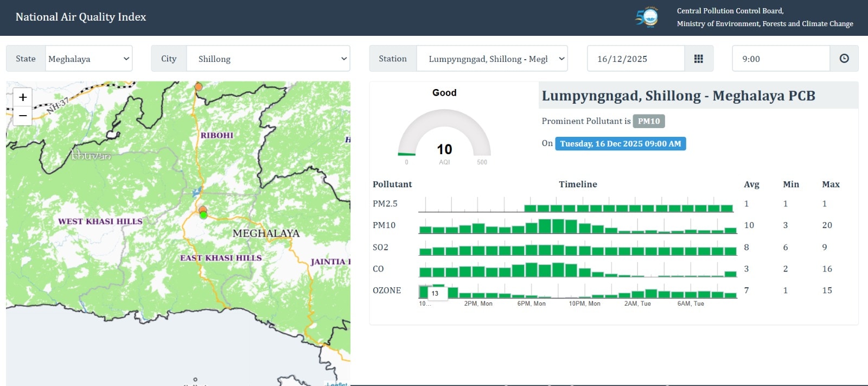Click the Tuesday 16 Dec 2025 date badge

(620, 144)
